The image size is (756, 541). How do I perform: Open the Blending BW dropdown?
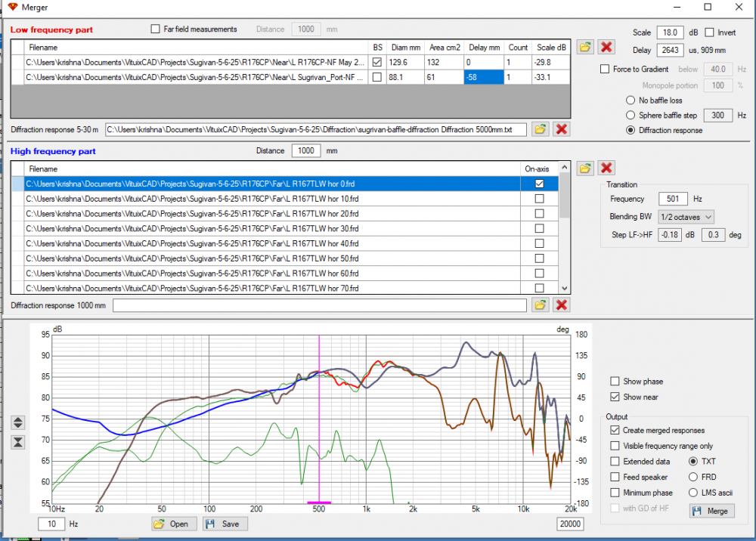(x=686, y=217)
